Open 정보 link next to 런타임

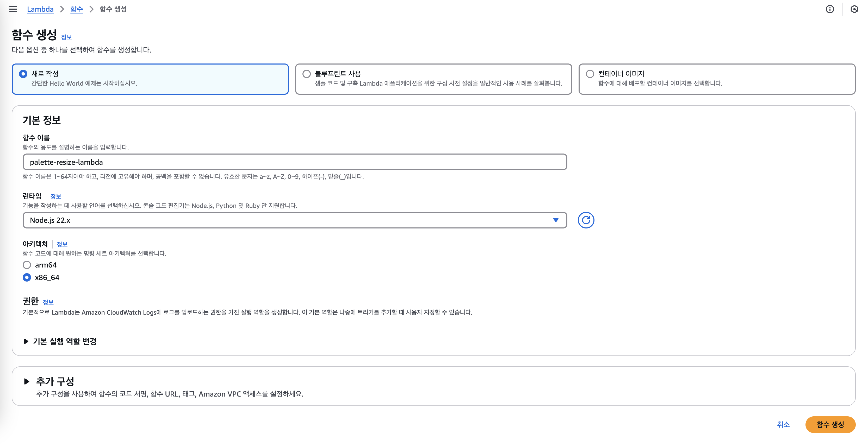(x=55, y=196)
